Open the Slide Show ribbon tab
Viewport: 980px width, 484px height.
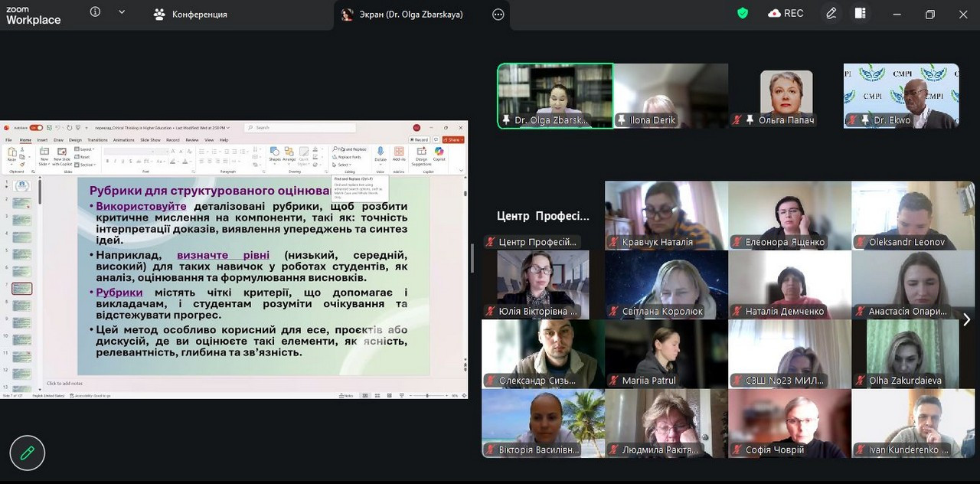(150, 140)
